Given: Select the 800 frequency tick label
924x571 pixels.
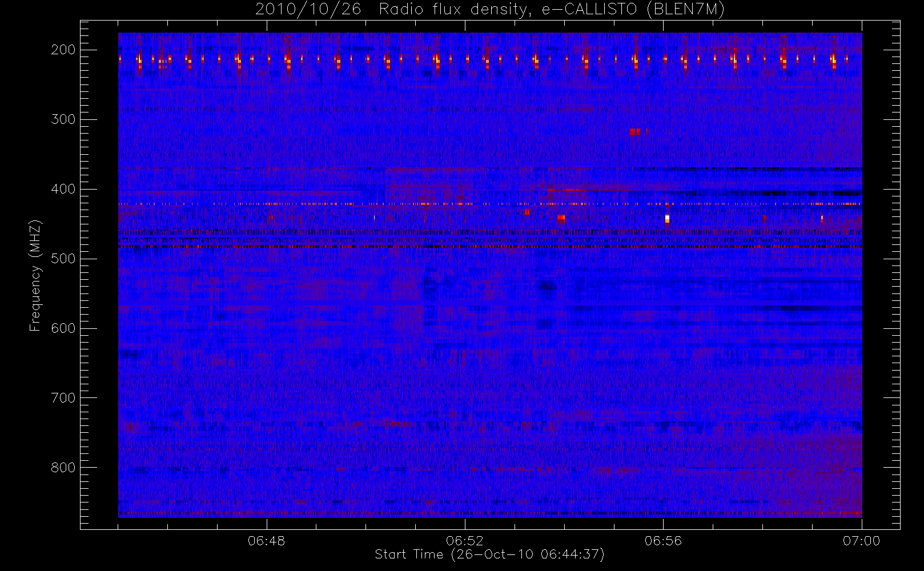Looking at the screenshot, I should coord(63,468).
